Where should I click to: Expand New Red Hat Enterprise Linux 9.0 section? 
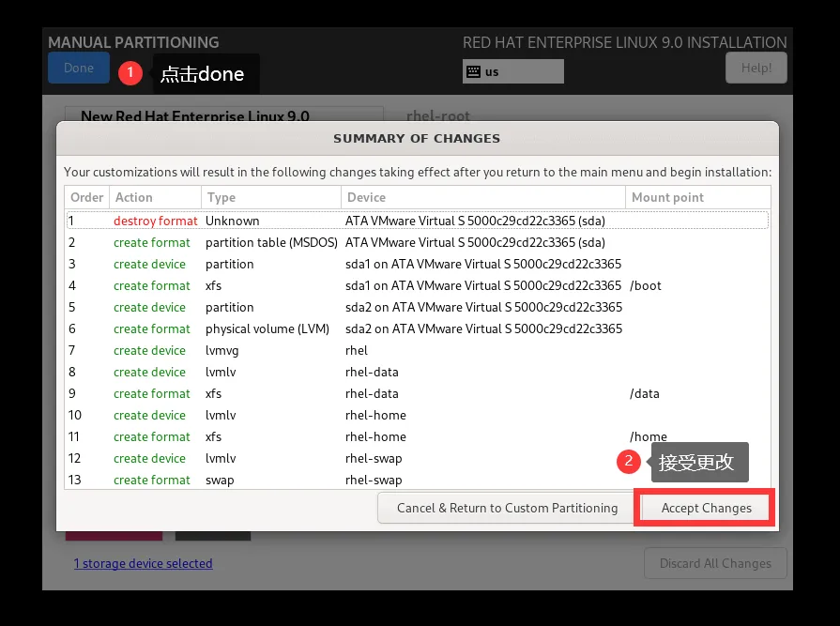[224, 115]
